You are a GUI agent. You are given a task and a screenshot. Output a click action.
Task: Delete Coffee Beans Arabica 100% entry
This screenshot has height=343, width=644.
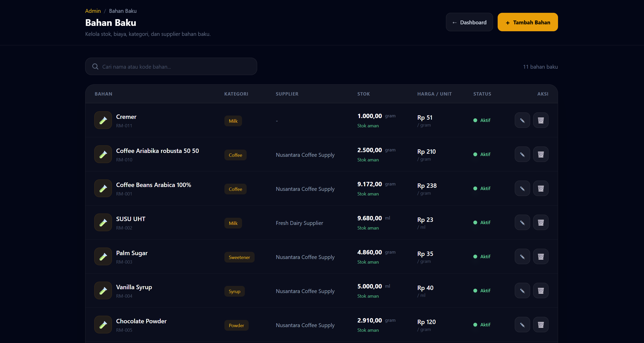[x=541, y=188]
